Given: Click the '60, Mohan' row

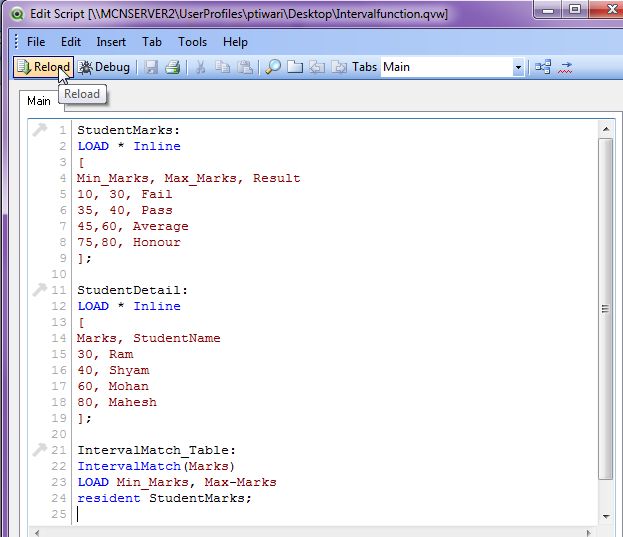Looking at the screenshot, I should pyautogui.click(x=113, y=386).
